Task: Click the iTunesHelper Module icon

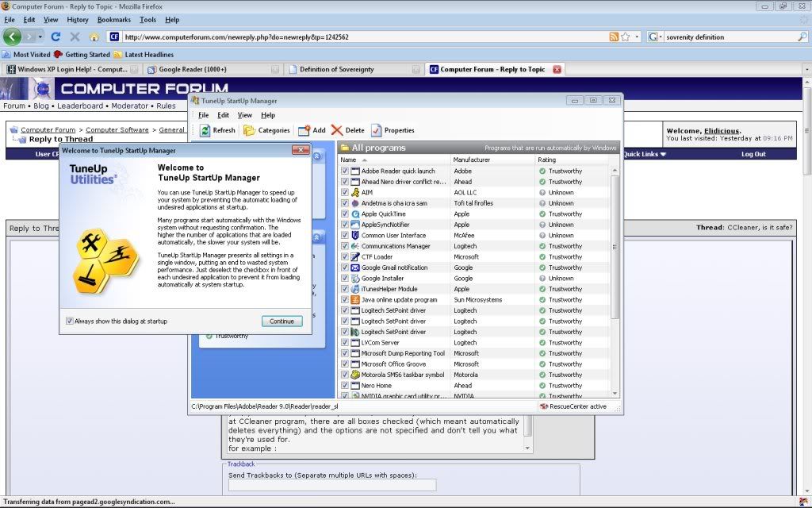Action: click(x=355, y=289)
